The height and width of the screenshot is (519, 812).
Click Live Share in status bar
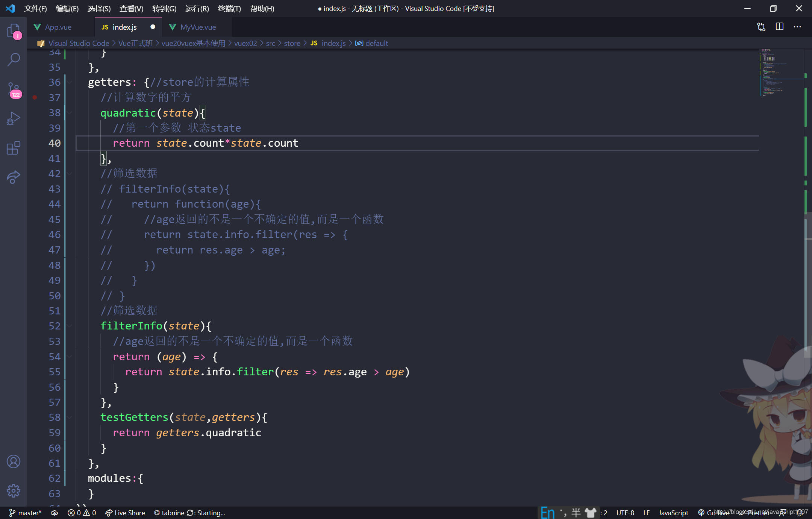coord(125,513)
